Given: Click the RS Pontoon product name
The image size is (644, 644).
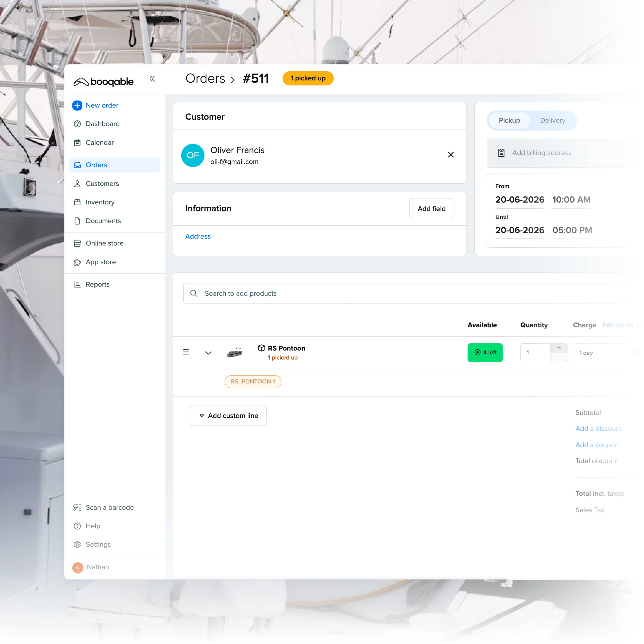Looking at the screenshot, I should click(x=286, y=348).
